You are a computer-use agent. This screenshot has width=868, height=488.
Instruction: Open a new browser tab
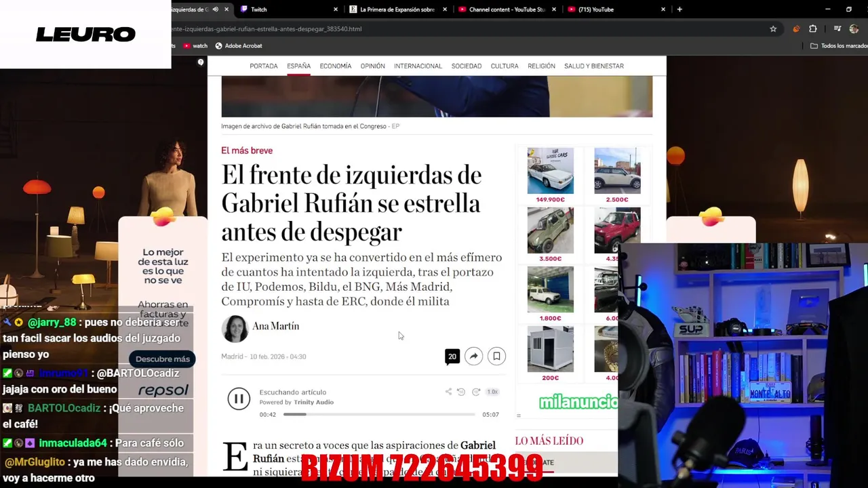tap(679, 9)
